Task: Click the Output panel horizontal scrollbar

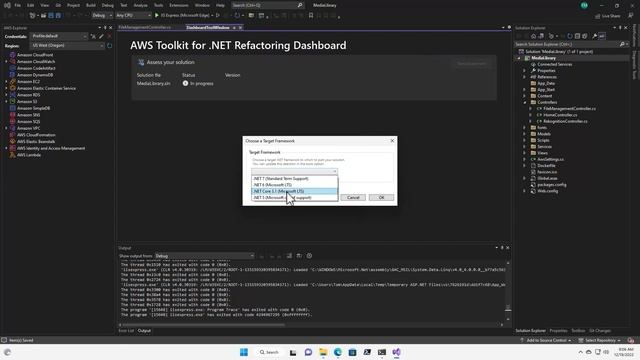Action: pyautogui.click(x=203, y=325)
